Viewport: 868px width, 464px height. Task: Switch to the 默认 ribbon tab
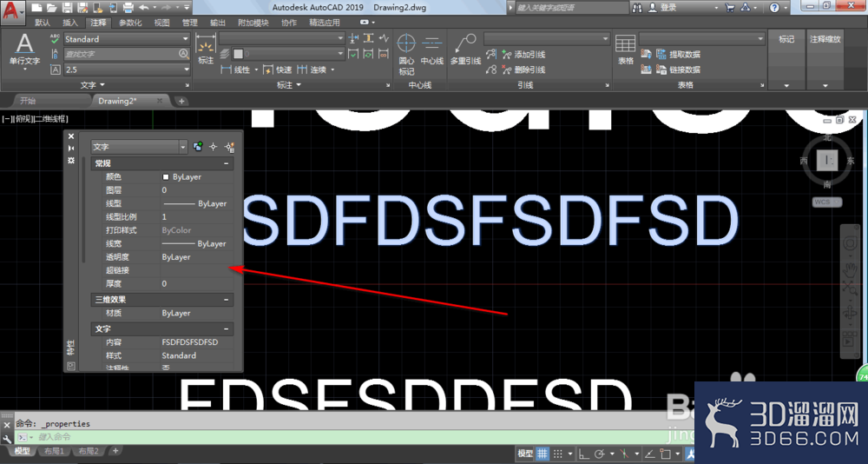[x=42, y=23]
